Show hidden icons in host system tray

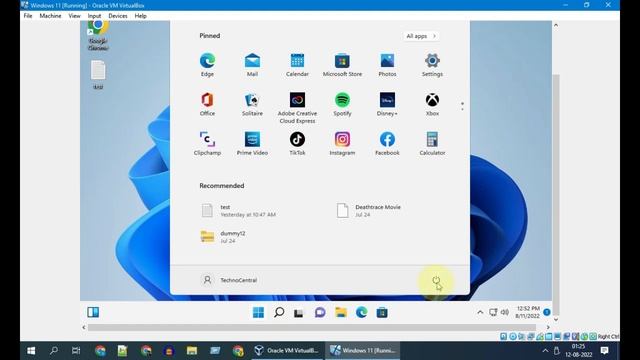[545, 351]
